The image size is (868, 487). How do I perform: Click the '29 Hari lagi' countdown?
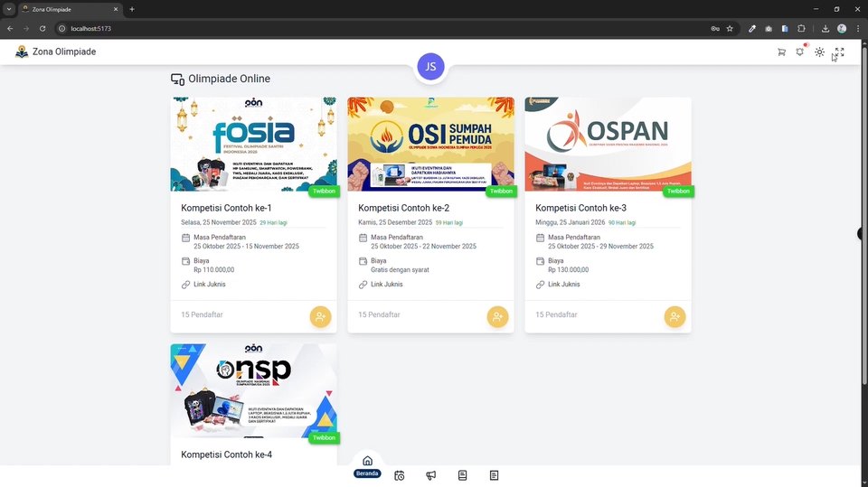tap(273, 223)
